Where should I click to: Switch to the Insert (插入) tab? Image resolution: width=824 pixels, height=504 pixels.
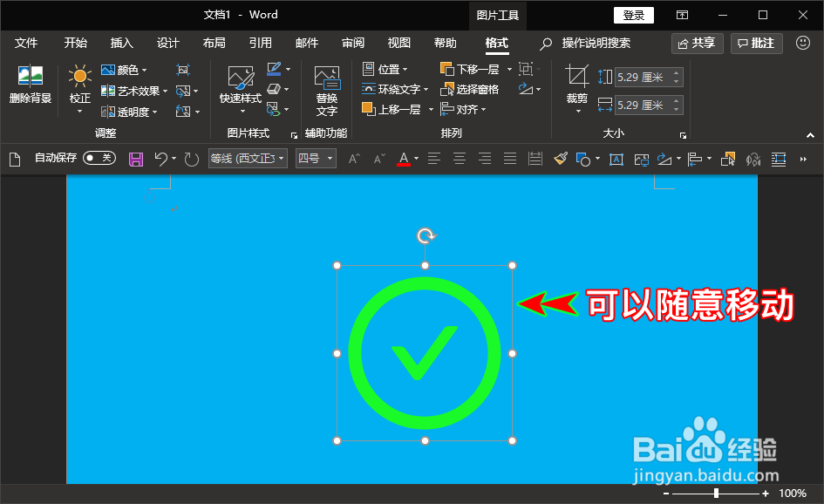[122, 43]
